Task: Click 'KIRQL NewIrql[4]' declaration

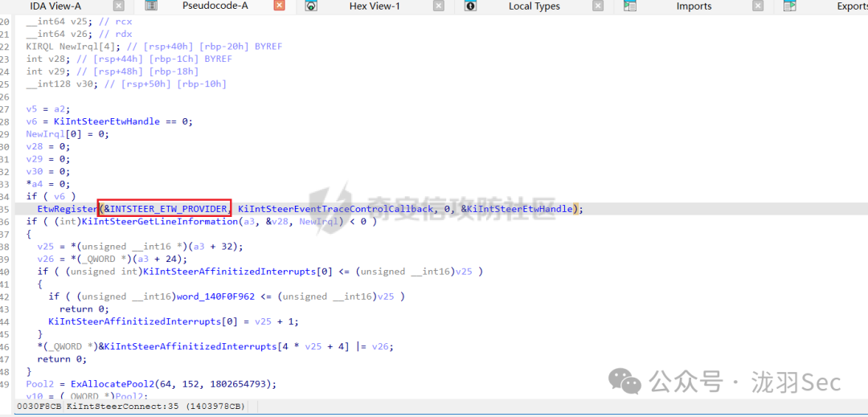Action: pyautogui.click(x=154, y=47)
